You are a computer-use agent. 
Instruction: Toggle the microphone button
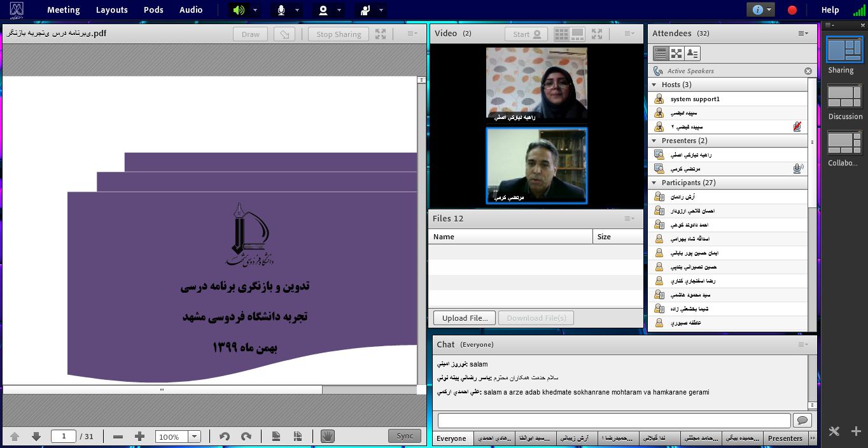point(281,10)
